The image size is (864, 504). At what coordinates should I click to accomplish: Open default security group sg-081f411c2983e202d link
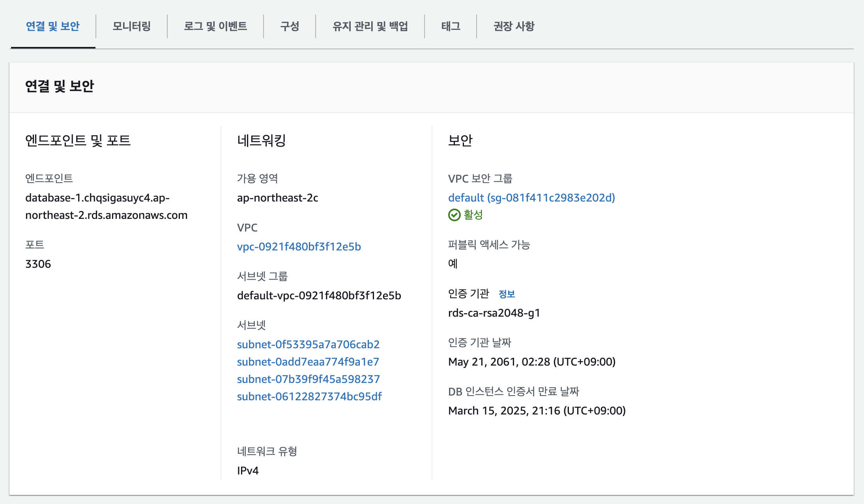click(x=531, y=198)
